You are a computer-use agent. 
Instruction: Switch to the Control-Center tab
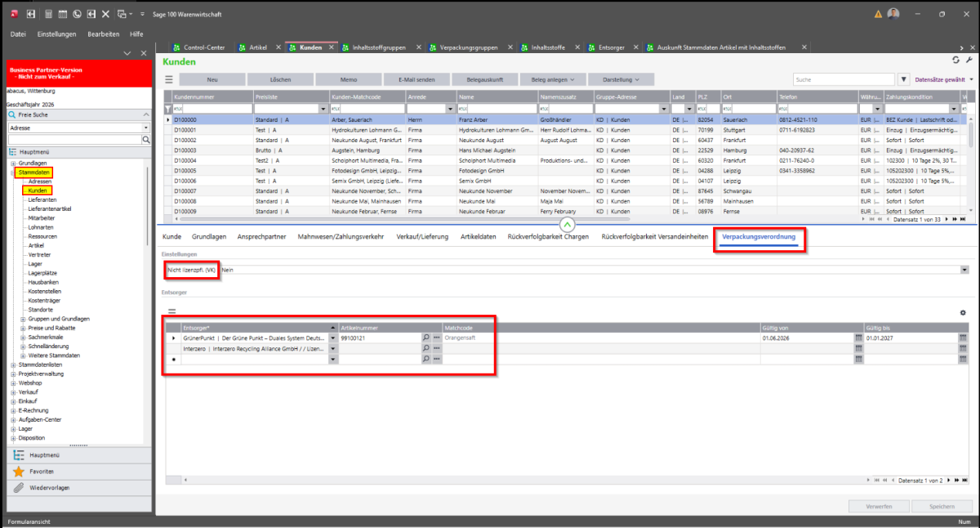[198, 47]
